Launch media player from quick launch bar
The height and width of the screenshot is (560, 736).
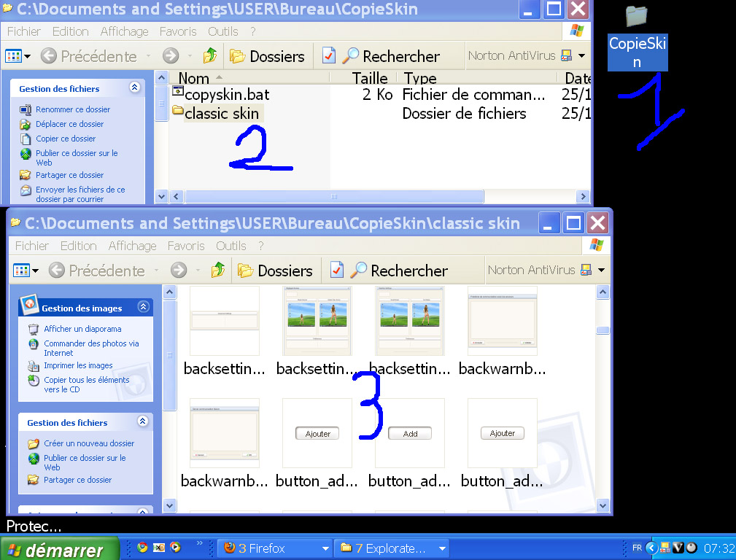click(176, 548)
